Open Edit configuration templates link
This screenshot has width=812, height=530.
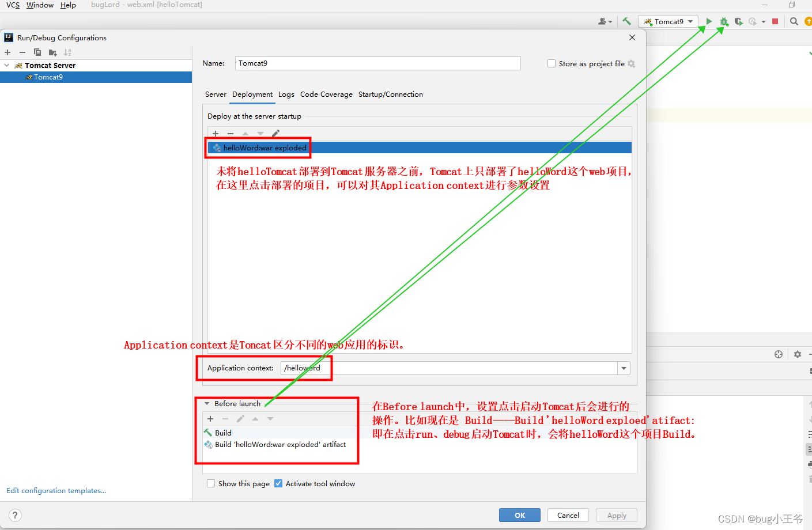(x=55, y=490)
